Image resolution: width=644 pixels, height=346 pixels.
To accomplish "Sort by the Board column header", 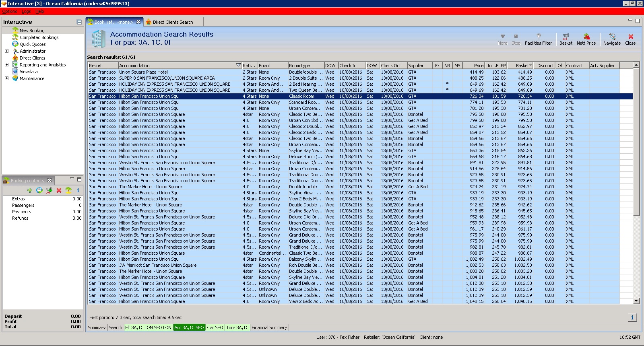I will (x=272, y=66).
